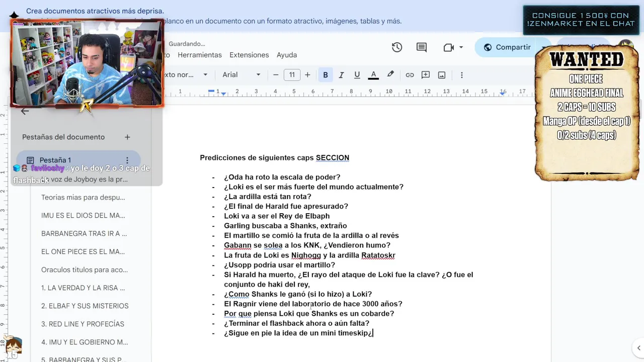Click the Compartir share button
Screen dimensions: 644x362
(507, 47)
